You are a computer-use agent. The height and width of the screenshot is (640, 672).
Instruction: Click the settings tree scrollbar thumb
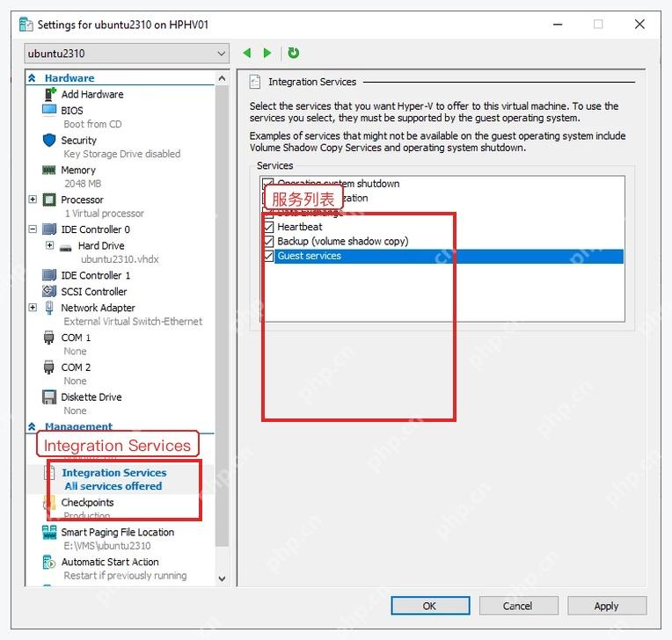coord(222,316)
